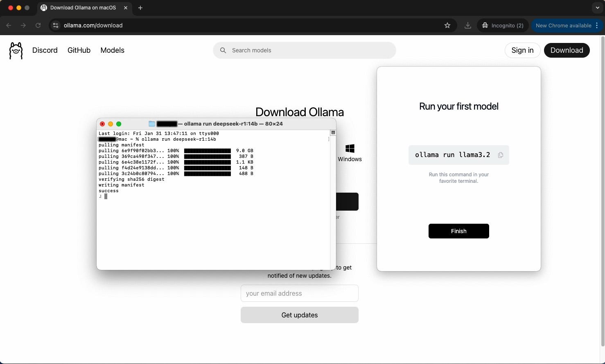Click the 'pulling manifest' line in Terminal
Image resolution: width=605 pixels, height=364 pixels.
[122, 145]
